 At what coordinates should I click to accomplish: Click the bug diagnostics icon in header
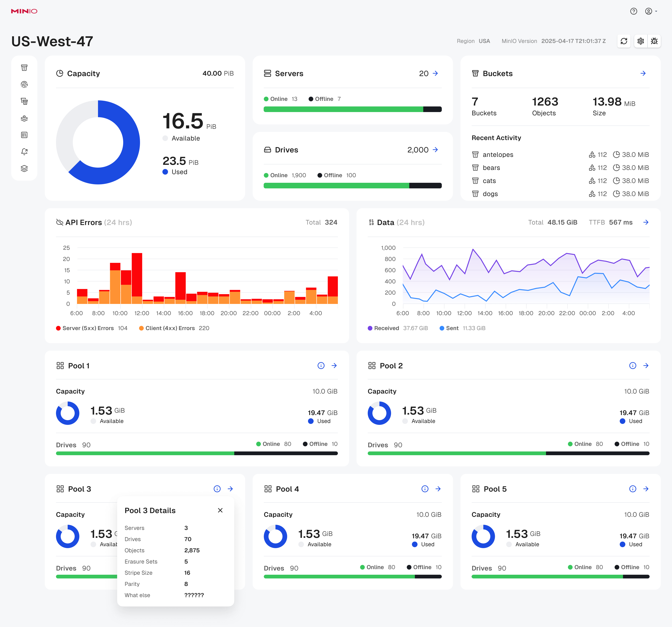[654, 41]
